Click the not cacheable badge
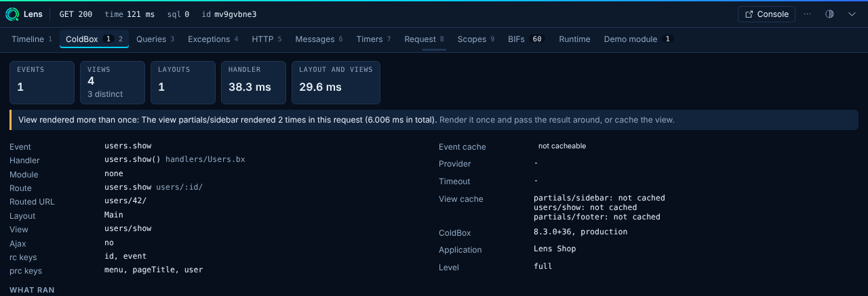 tap(562, 146)
